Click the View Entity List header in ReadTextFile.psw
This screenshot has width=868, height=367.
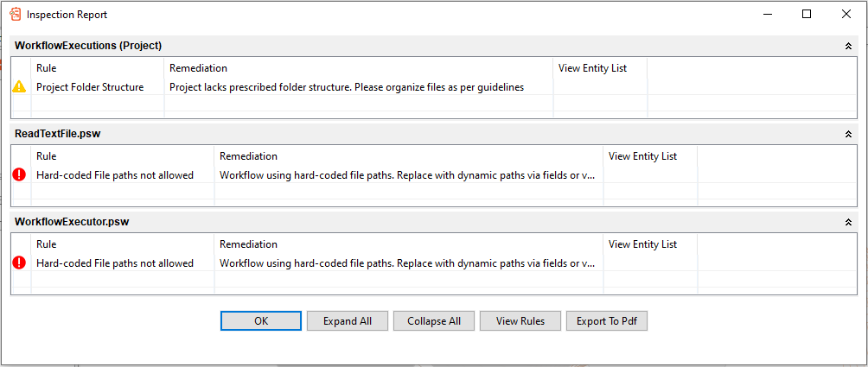(x=642, y=156)
